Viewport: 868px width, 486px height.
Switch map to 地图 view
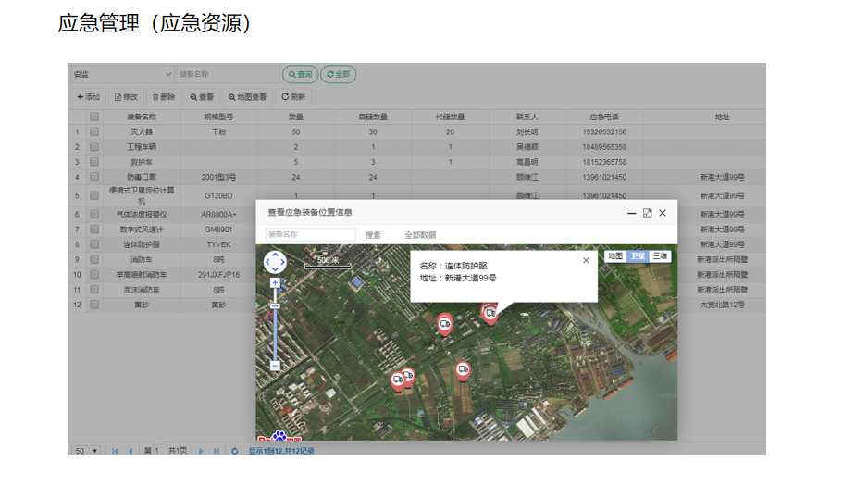pyautogui.click(x=615, y=256)
